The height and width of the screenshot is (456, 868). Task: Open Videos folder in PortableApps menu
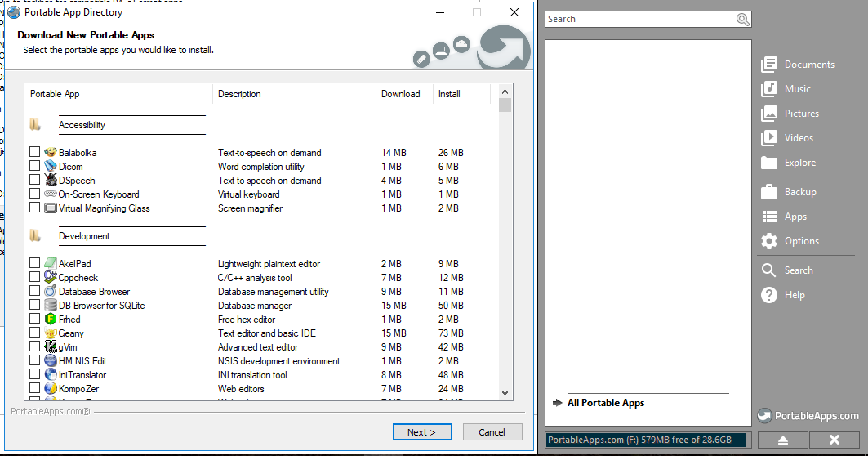(787, 137)
